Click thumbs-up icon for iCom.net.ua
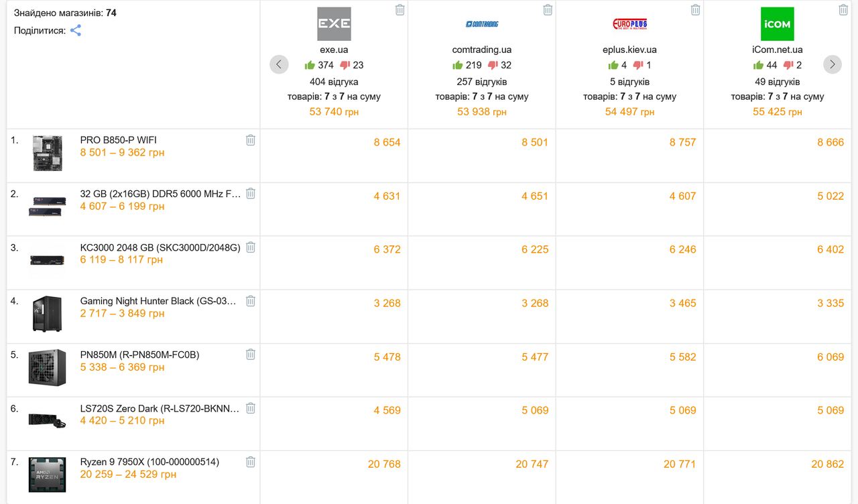 pos(758,65)
